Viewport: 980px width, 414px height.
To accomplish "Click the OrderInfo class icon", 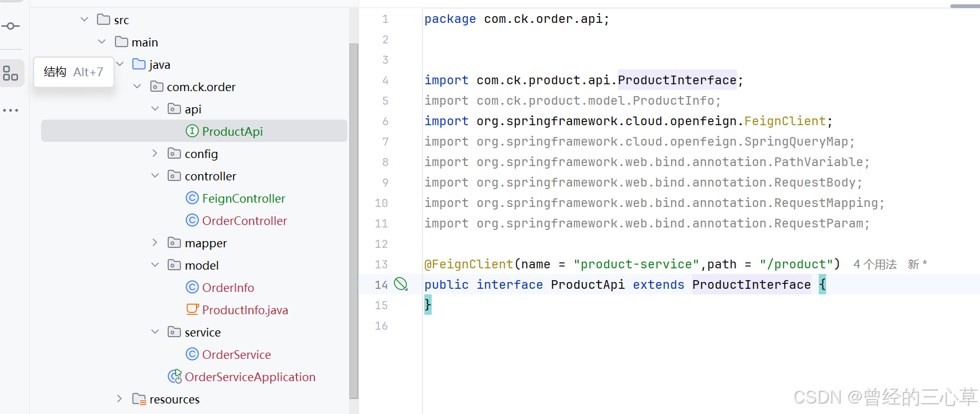I will (x=192, y=288).
